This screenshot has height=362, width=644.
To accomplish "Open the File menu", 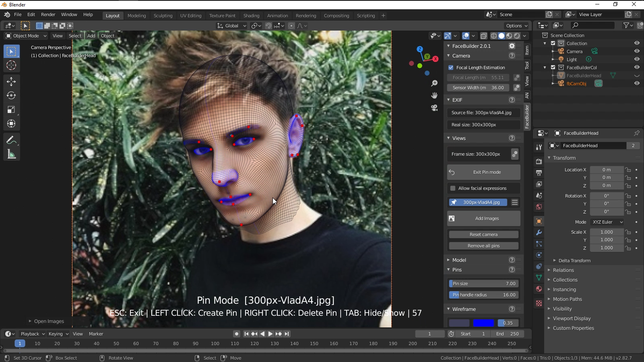I will (x=18, y=14).
